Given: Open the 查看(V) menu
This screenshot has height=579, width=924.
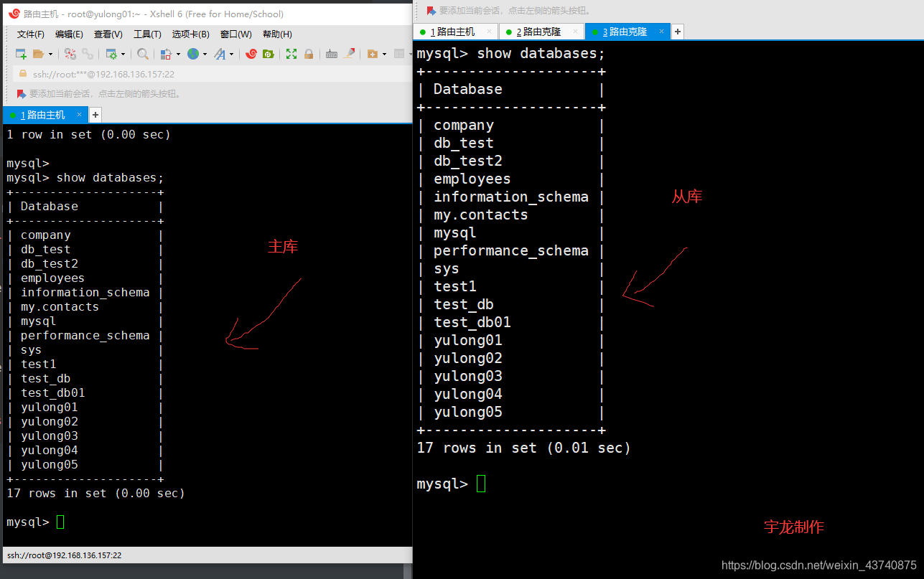Looking at the screenshot, I should click(108, 34).
